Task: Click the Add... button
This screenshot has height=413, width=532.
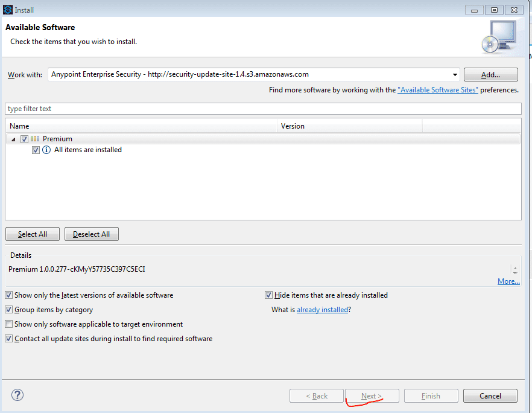Action: pos(490,75)
